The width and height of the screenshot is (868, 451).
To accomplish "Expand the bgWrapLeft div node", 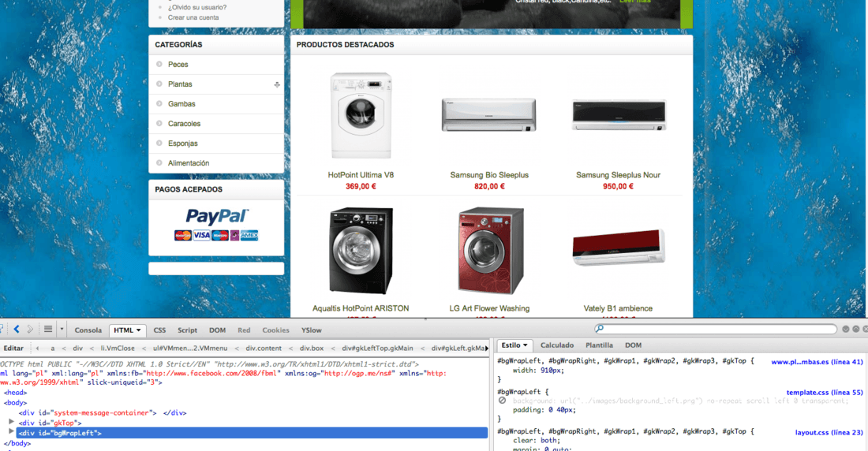I will [x=11, y=432].
